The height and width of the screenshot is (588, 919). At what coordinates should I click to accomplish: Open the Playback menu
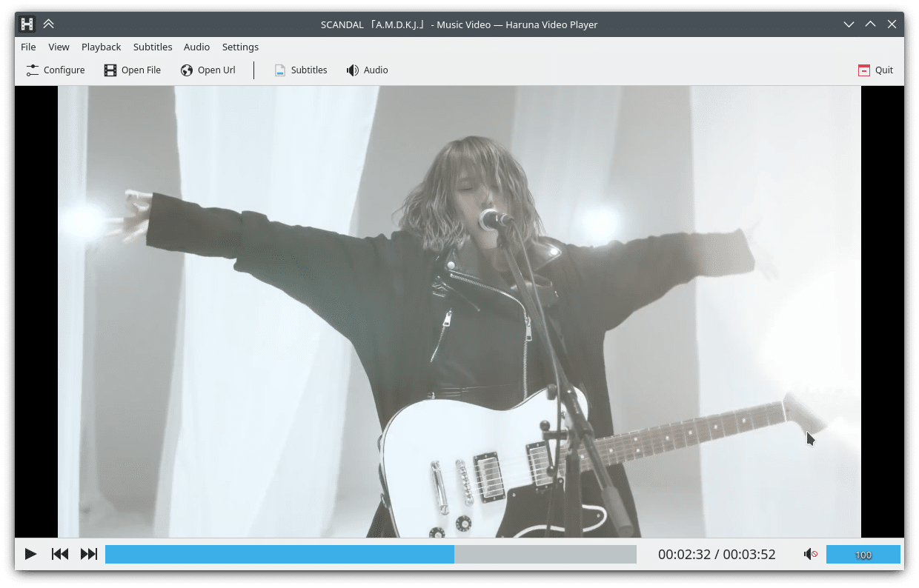101,47
